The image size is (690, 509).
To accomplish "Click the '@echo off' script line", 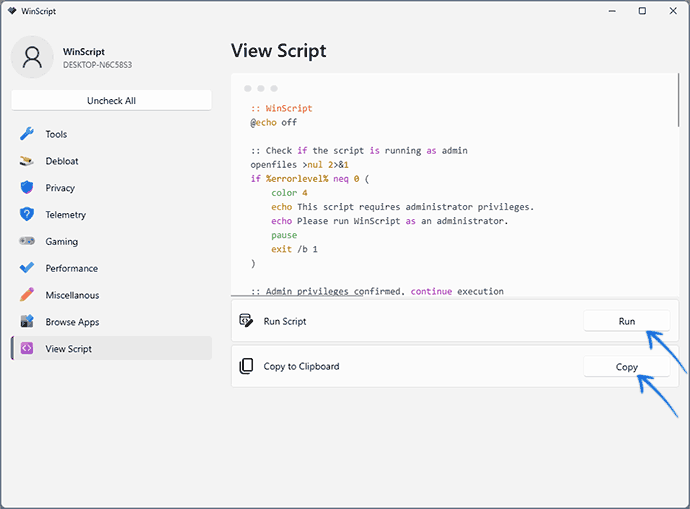I will click(274, 122).
